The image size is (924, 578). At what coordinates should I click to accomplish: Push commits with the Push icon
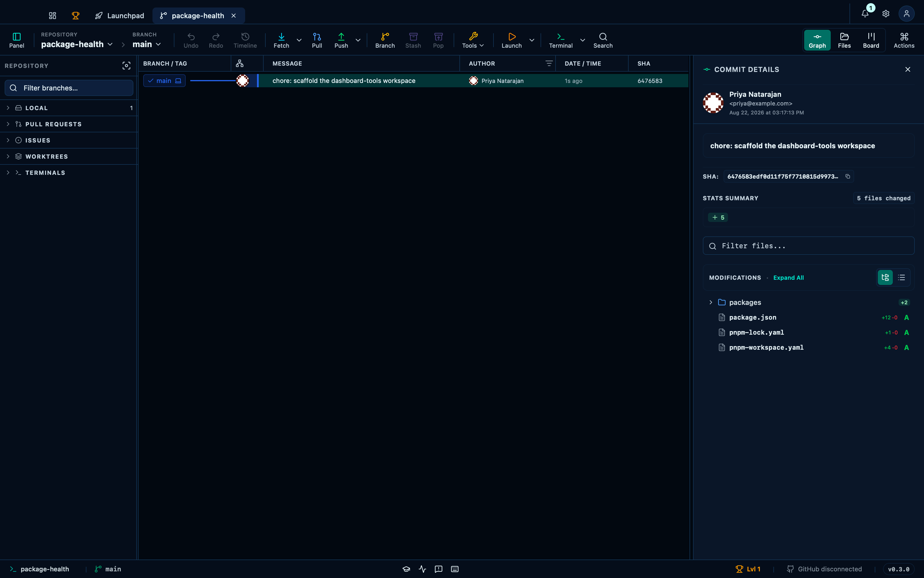point(341,40)
